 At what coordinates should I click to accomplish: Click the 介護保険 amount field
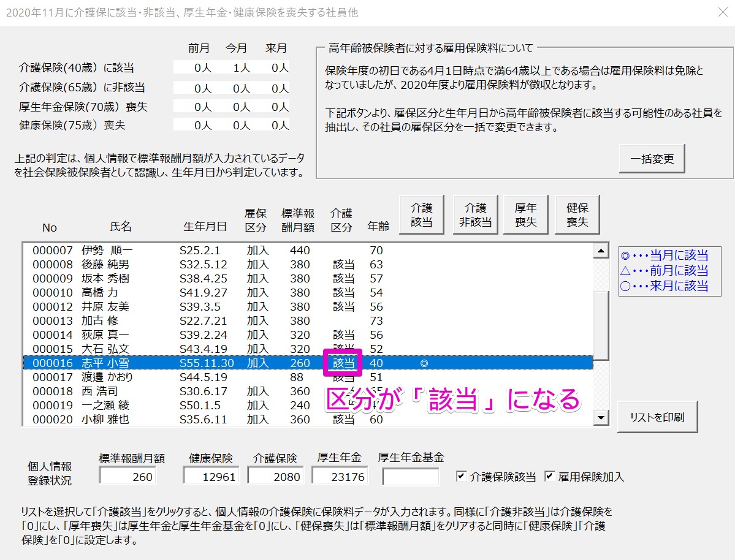275,477
